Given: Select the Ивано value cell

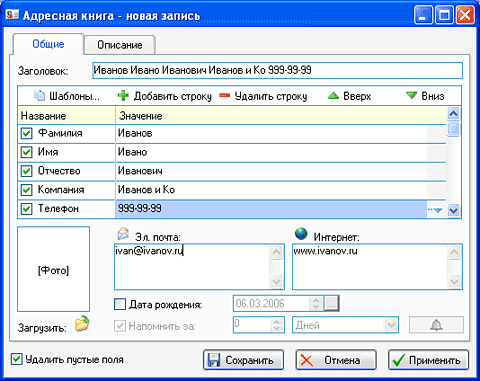Looking at the screenshot, I should click(271, 152).
